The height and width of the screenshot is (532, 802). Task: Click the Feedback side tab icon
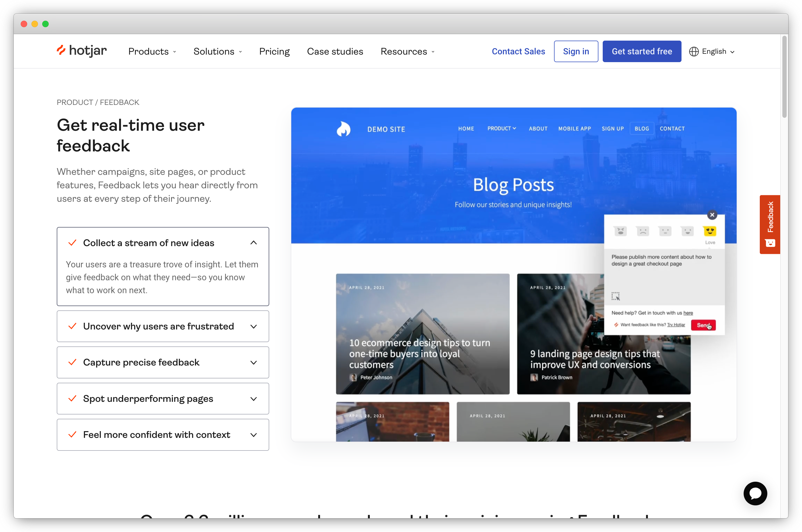[771, 242]
